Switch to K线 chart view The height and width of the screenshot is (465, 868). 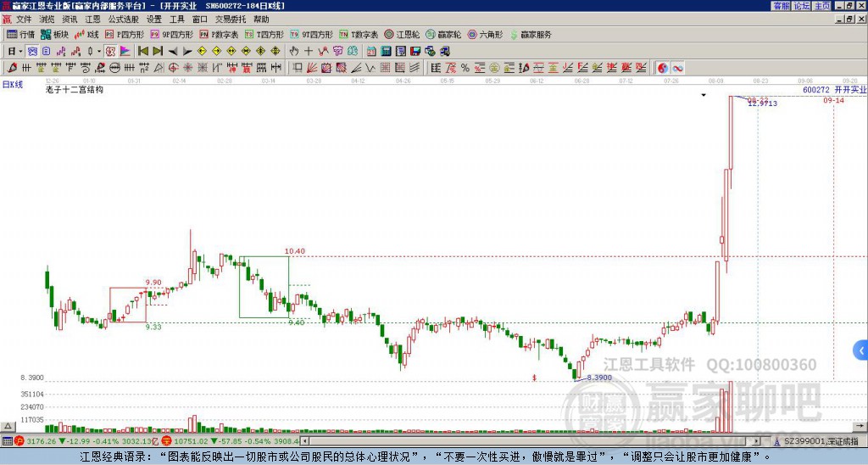click(87, 34)
